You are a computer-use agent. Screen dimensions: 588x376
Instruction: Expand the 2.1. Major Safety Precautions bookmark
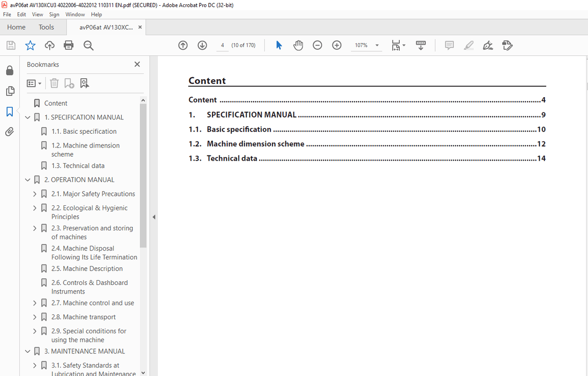coord(35,194)
